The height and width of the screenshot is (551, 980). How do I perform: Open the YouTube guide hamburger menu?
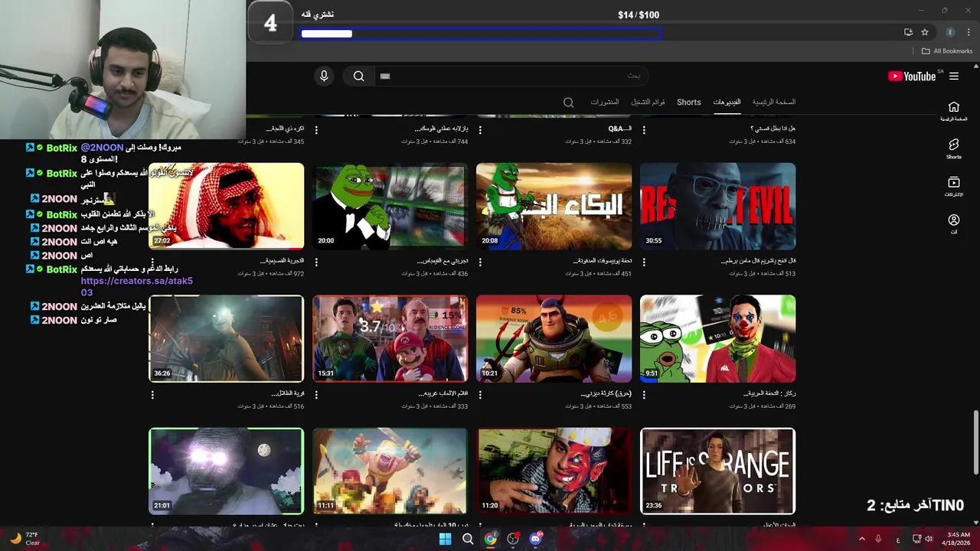click(954, 76)
